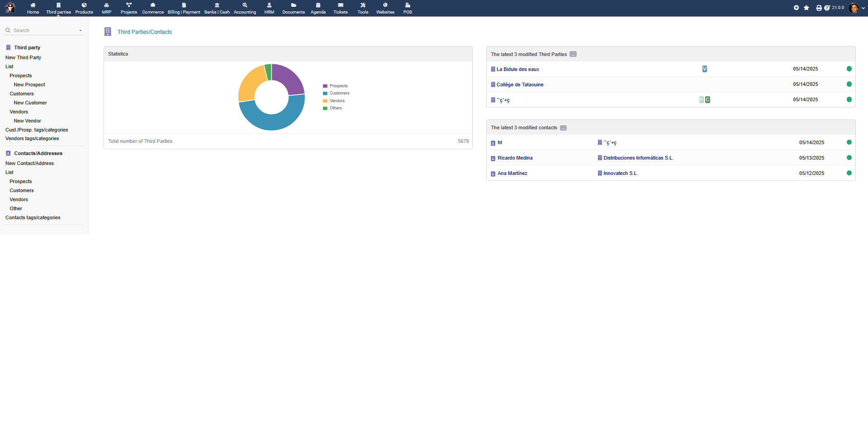The image size is (868, 429).
Task: Open the print page icon in top bar
Action: click(818, 8)
